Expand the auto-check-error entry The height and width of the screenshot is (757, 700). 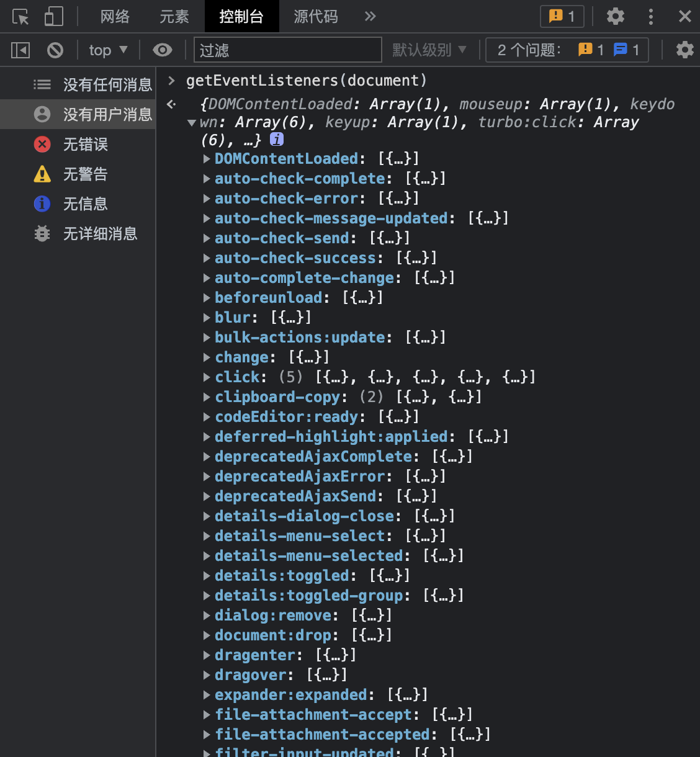207,199
